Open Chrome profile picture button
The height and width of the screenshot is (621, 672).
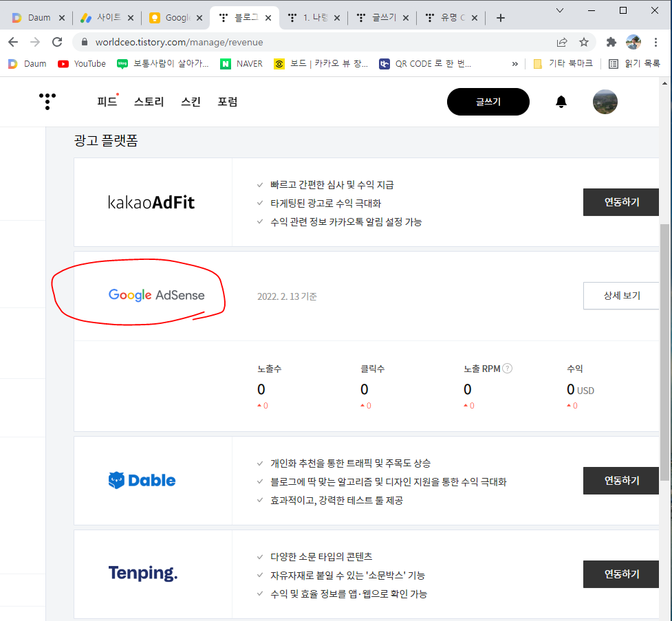[x=633, y=42]
